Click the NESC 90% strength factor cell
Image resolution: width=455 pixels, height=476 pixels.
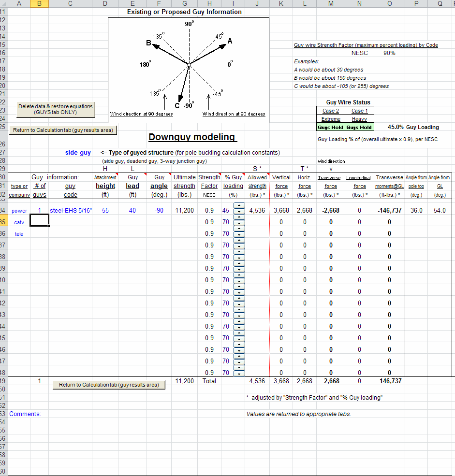(389, 53)
